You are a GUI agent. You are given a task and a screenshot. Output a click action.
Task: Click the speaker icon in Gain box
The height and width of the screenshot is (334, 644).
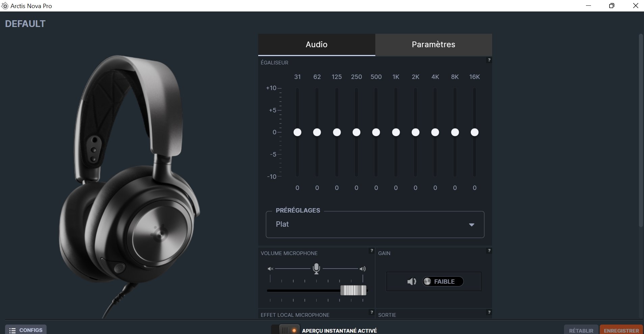click(411, 281)
